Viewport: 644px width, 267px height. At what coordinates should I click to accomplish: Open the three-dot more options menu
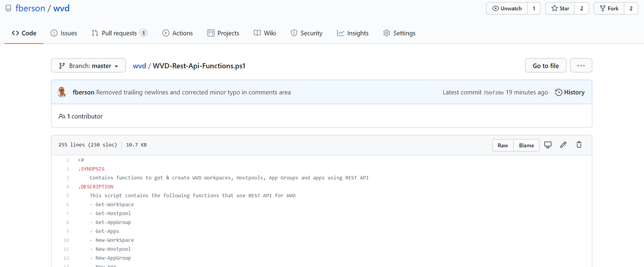(x=581, y=66)
